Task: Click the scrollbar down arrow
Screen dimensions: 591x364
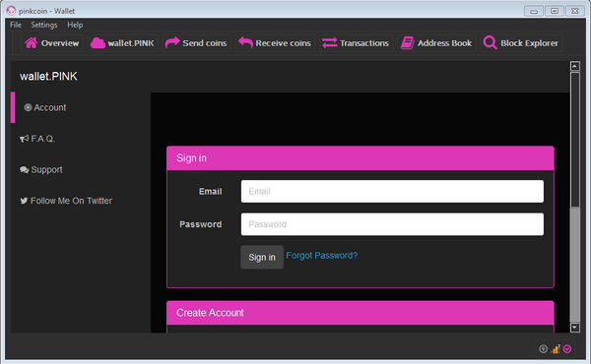Action: (575, 328)
